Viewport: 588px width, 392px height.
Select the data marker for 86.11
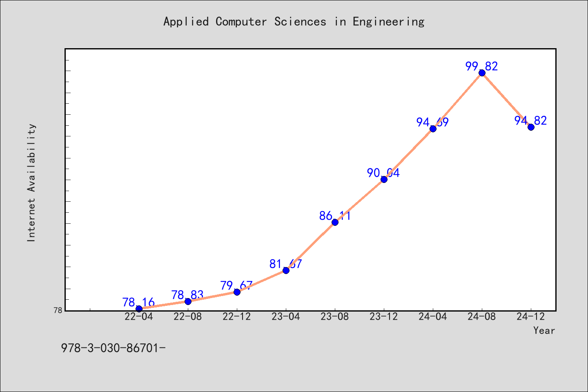(335, 222)
